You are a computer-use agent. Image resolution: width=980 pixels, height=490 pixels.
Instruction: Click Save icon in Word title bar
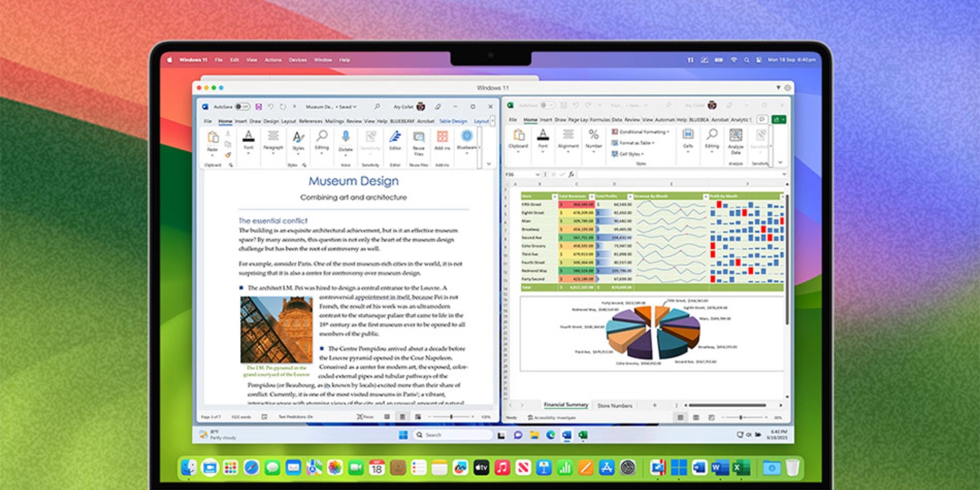258,106
